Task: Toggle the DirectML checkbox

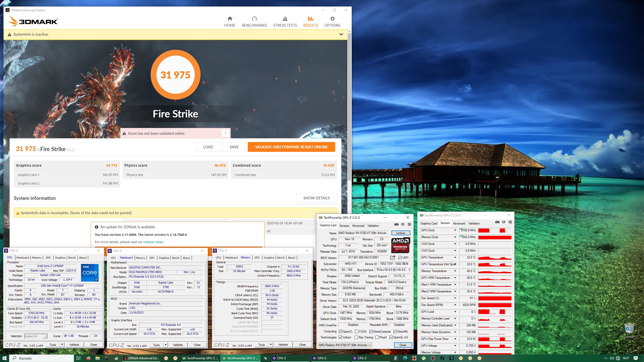Action: (395, 332)
